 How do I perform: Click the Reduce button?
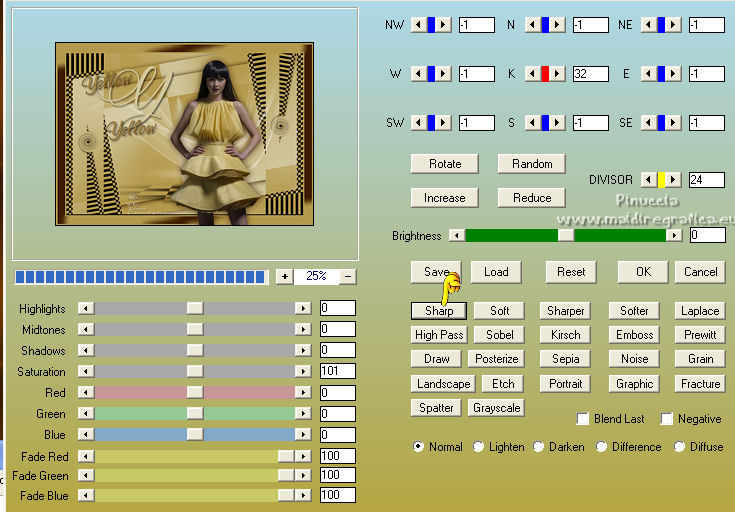[x=532, y=198]
